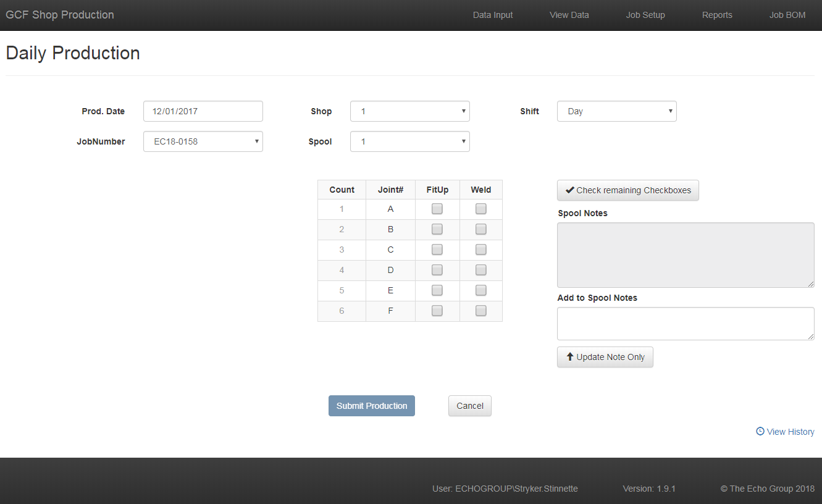Viewport: 822px width, 504px height.
Task: Click the Prod. Date input field
Action: coord(203,111)
